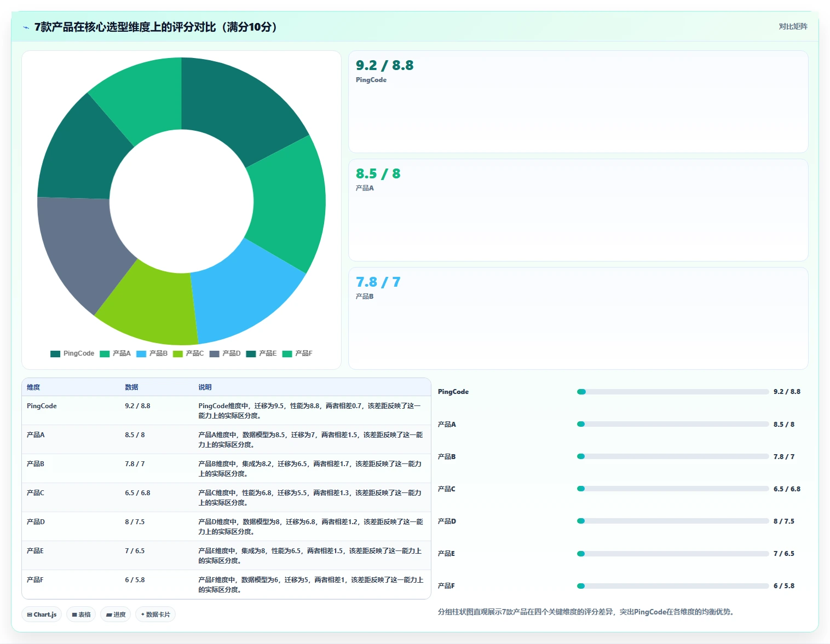Select the 进度 chip
This screenshot has width=830, height=644.
pyautogui.click(x=116, y=614)
